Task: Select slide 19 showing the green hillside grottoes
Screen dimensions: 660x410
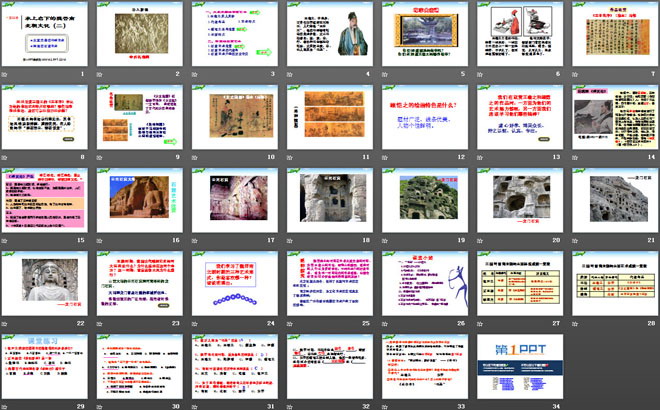Action: [423, 198]
